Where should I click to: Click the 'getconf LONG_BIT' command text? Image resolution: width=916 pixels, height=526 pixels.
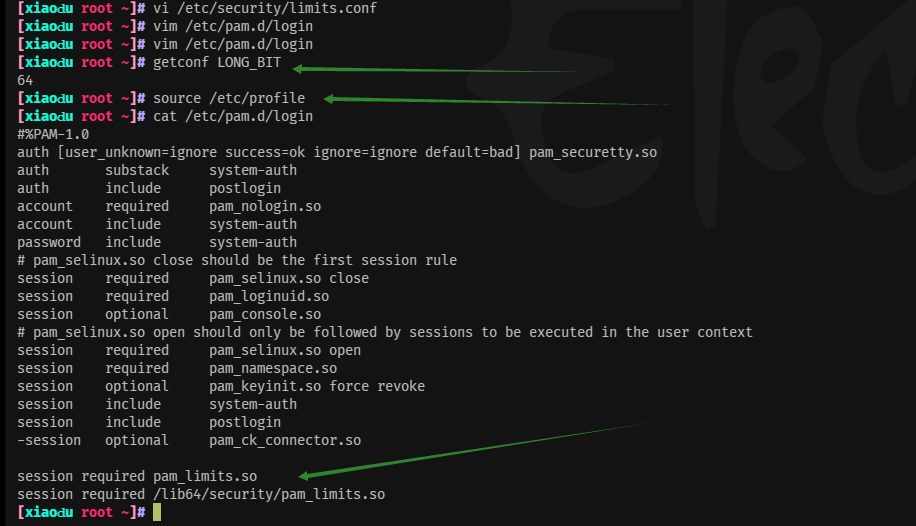click(217, 63)
